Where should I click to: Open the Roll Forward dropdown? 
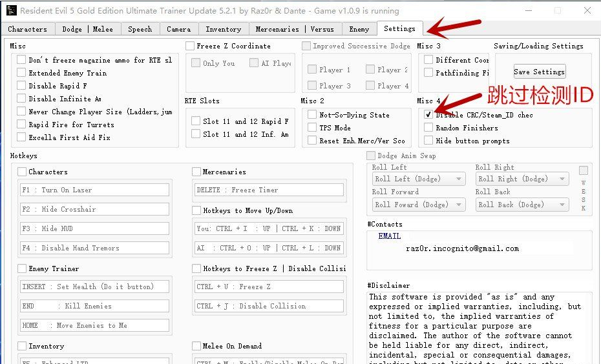pos(418,205)
